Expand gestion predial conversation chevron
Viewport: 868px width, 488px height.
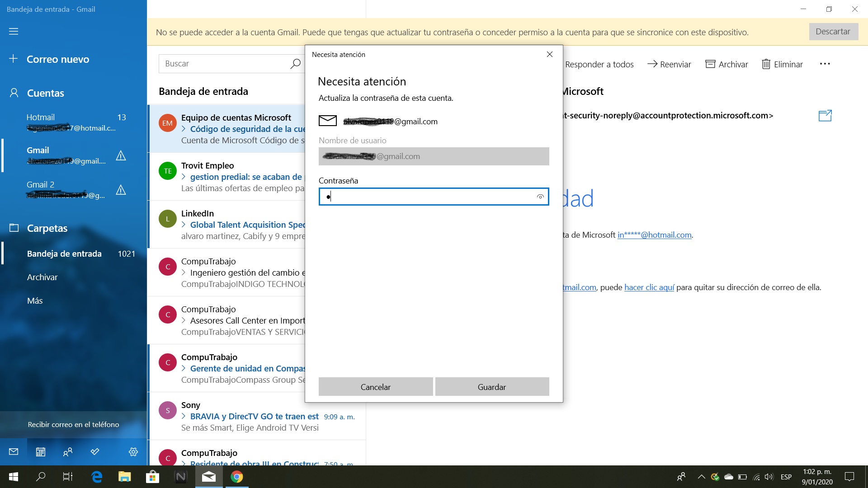point(184,177)
